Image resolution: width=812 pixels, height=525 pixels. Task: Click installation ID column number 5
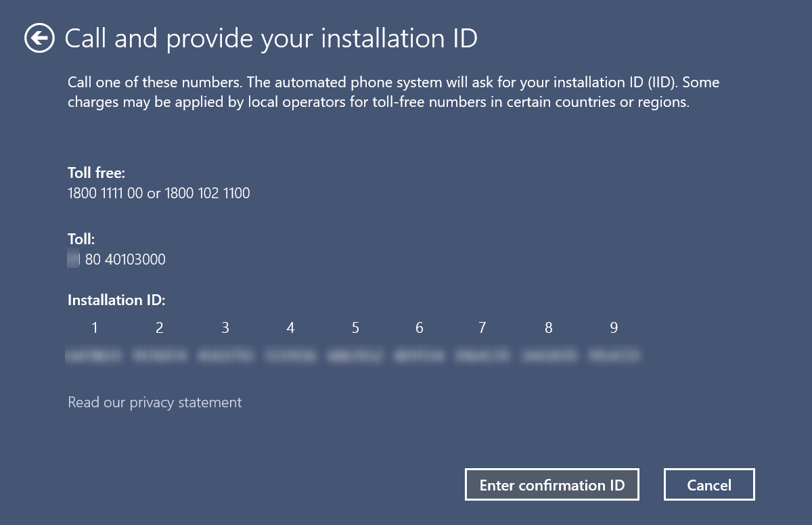pyautogui.click(x=355, y=328)
